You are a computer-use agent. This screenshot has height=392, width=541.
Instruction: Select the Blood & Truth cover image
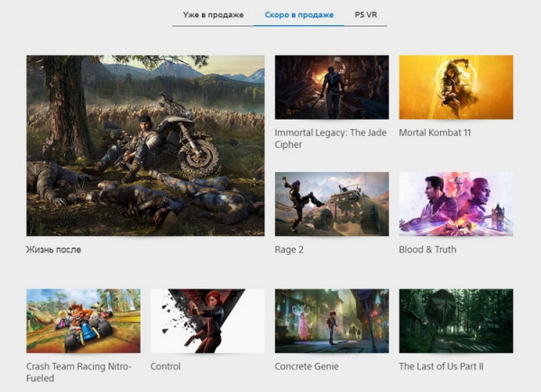455,204
